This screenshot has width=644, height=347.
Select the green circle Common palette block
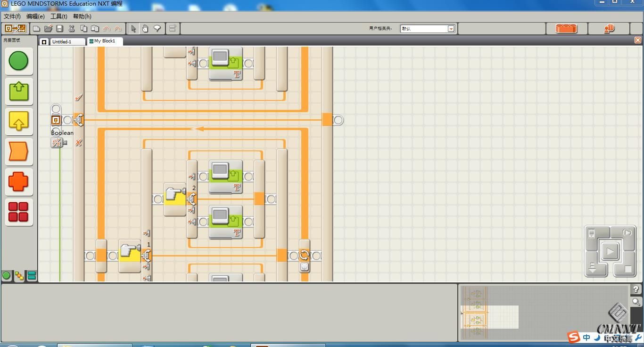(19, 61)
